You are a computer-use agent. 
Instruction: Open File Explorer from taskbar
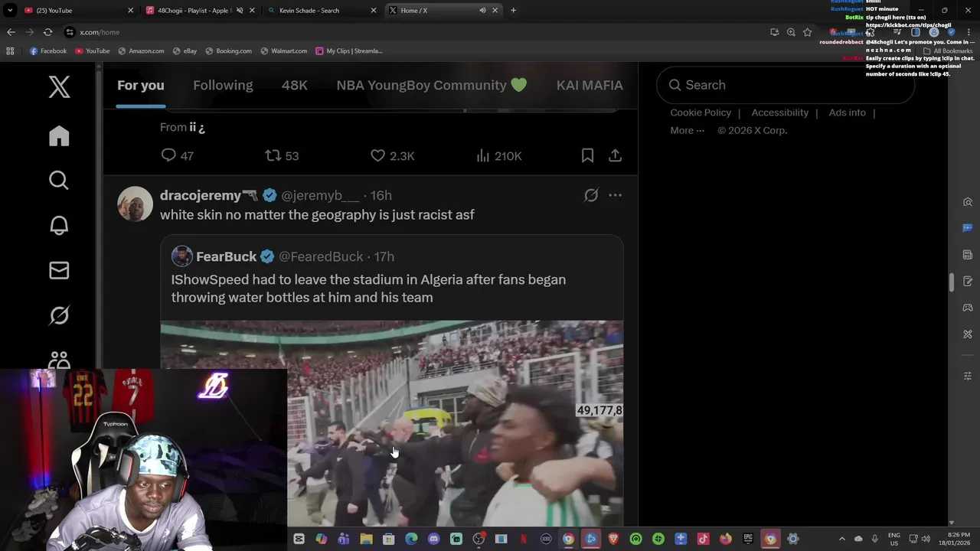(x=366, y=539)
